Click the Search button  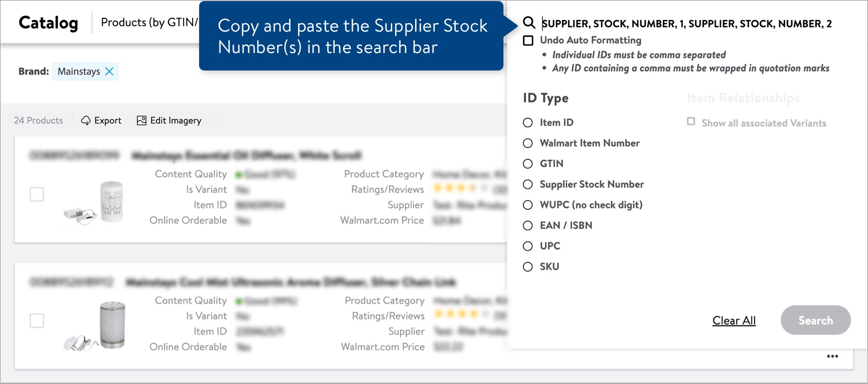pyautogui.click(x=815, y=320)
